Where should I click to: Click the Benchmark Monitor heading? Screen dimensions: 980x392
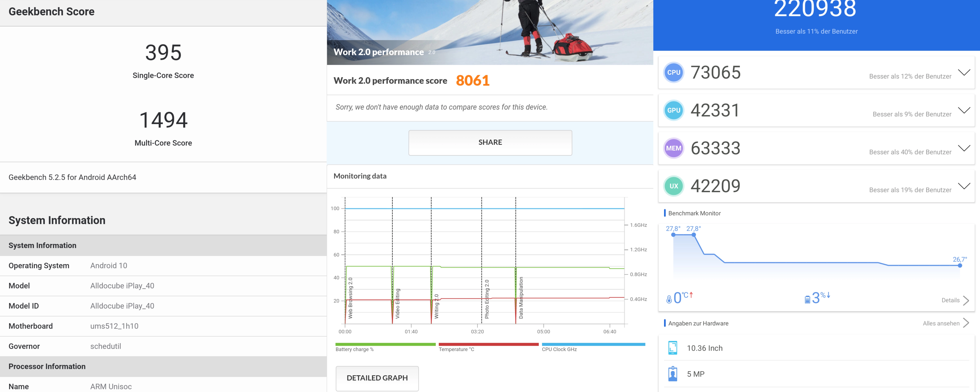694,213
